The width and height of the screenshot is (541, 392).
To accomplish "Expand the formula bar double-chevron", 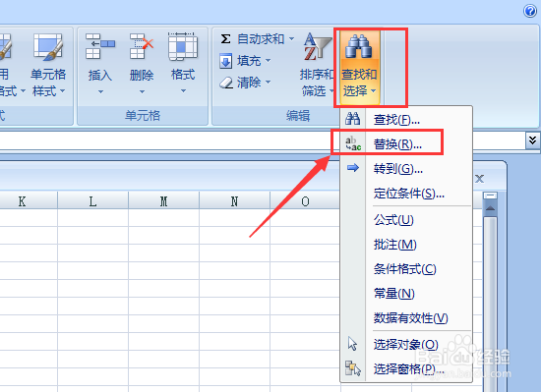I will pyautogui.click(x=532, y=140).
